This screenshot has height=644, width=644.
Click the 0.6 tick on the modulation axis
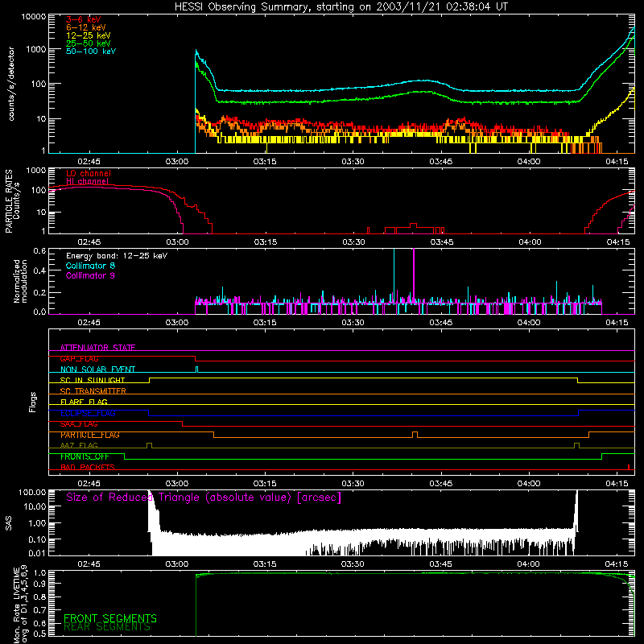[39, 251]
